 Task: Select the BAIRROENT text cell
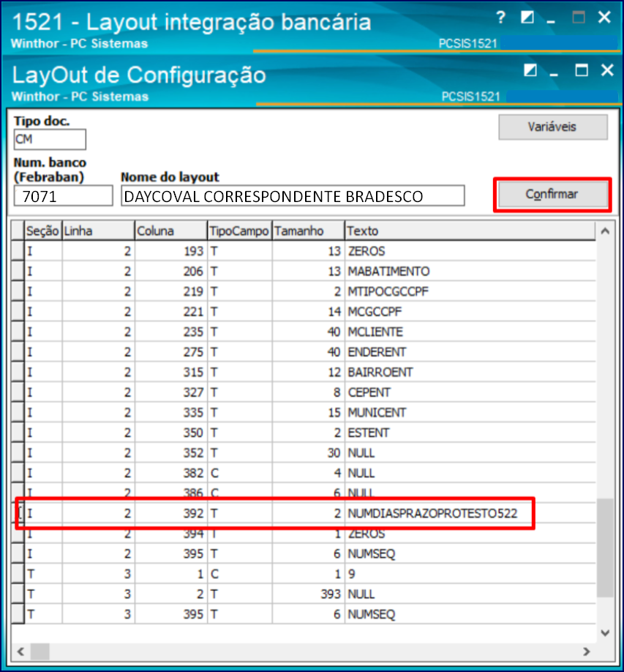[470, 372]
